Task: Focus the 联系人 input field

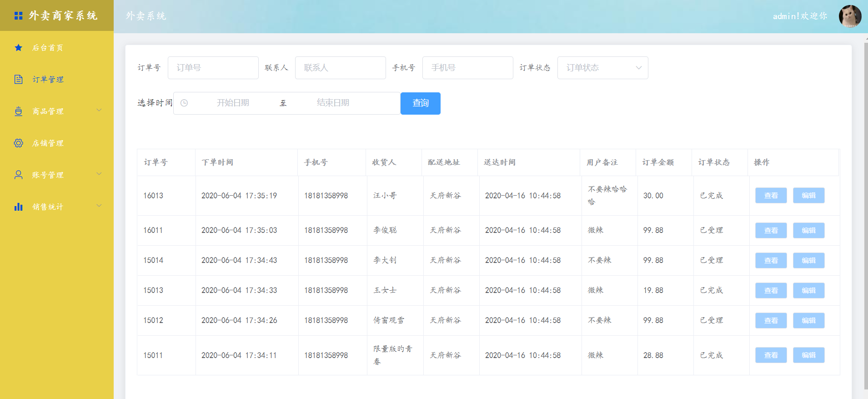Action: (341, 68)
